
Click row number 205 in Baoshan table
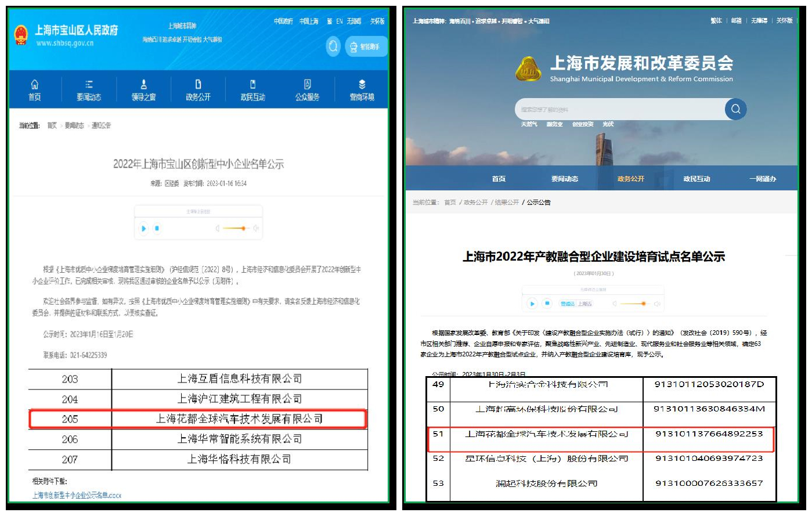click(x=70, y=419)
